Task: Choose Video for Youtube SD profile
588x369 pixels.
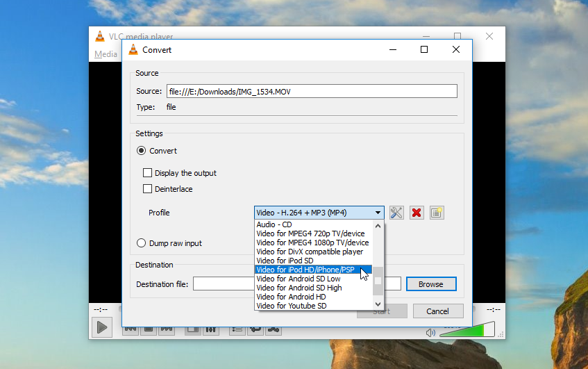Action: 314,306
